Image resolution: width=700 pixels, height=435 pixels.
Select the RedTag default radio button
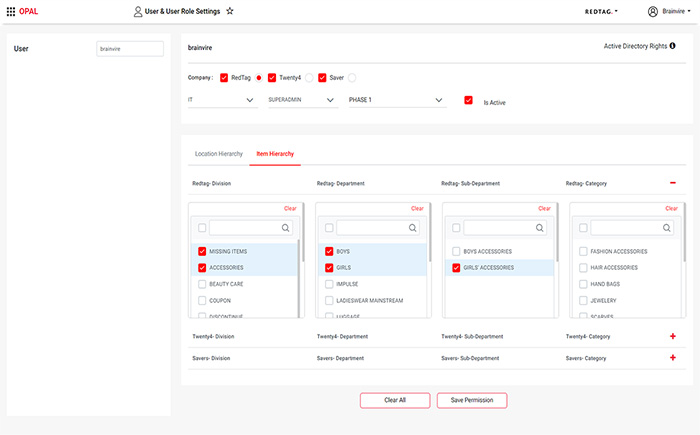pyautogui.click(x=258, y=78)
